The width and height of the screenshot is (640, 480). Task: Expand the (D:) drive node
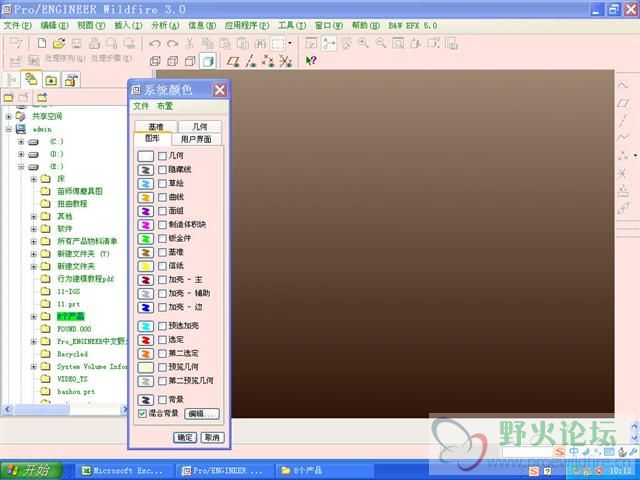tap(21, 154)
